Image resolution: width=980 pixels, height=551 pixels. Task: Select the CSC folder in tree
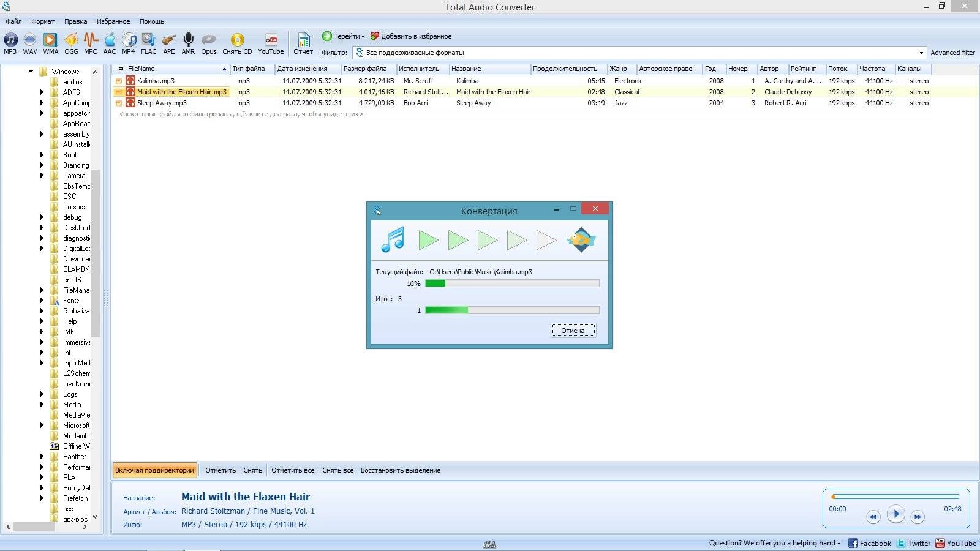pos(69,197)
